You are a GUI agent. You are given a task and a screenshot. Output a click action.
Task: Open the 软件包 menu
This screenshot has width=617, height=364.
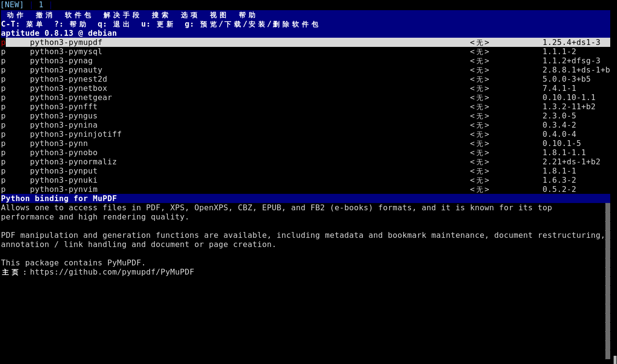coord(78,15)
